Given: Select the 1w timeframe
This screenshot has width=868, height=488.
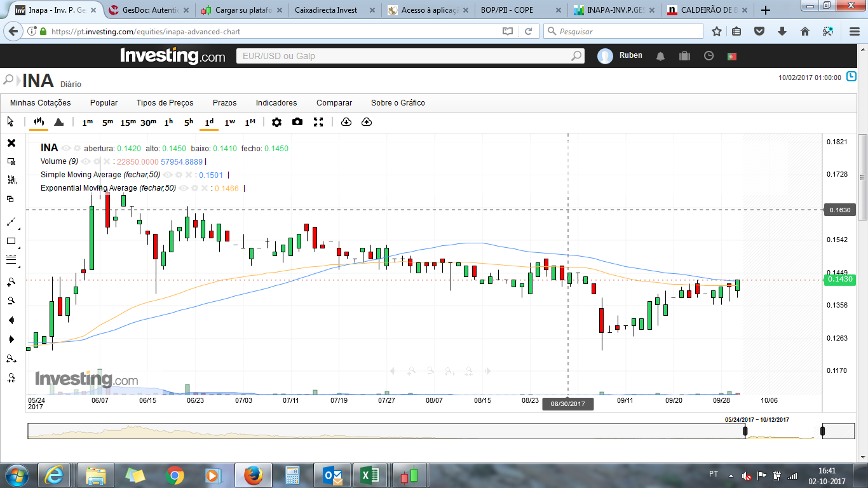Looking at the screenshot, I should point(229,122).
